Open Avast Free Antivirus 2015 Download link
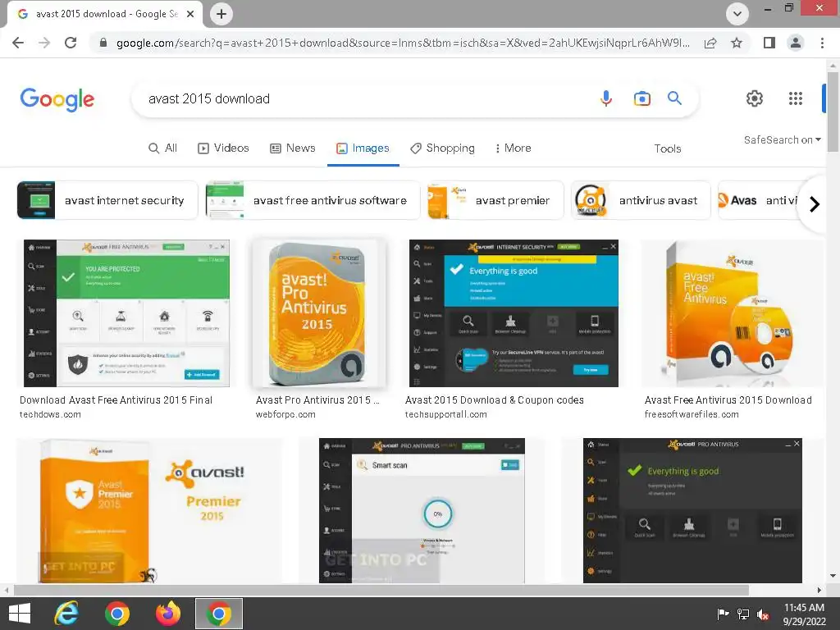The width and height of the screenshot is (840, 630). click(728, 400)
